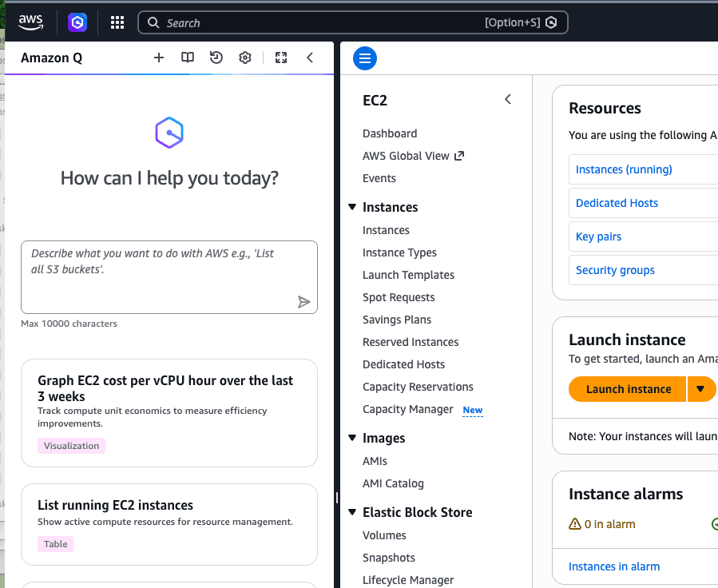Open the AWS console home logo

pos(30,22)
